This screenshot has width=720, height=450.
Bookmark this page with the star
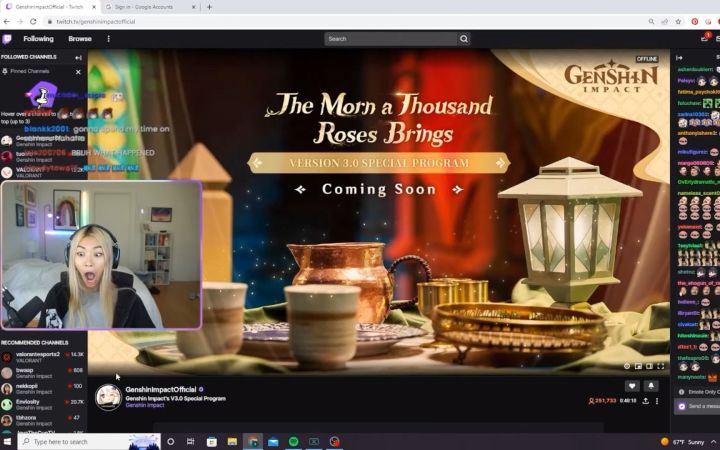(678, 22)
